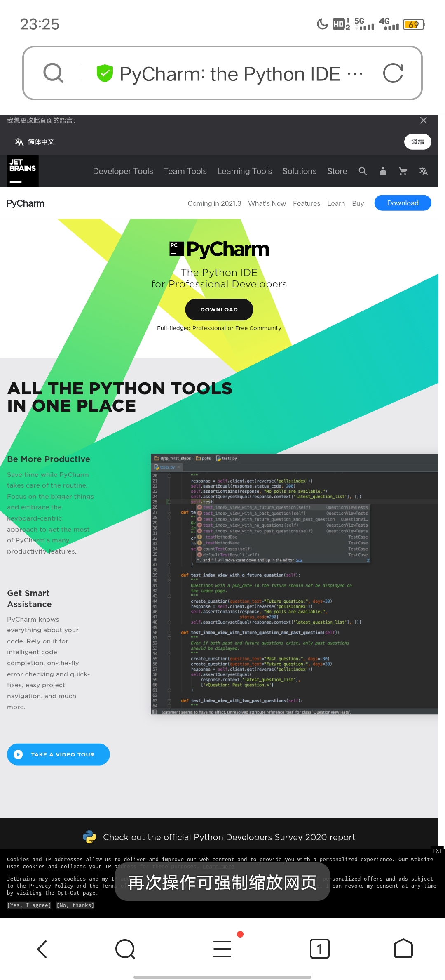Viewport: 445px width, 980px height.
Task: Select the Be More Productive section heading
Action: tap(49, 459)
